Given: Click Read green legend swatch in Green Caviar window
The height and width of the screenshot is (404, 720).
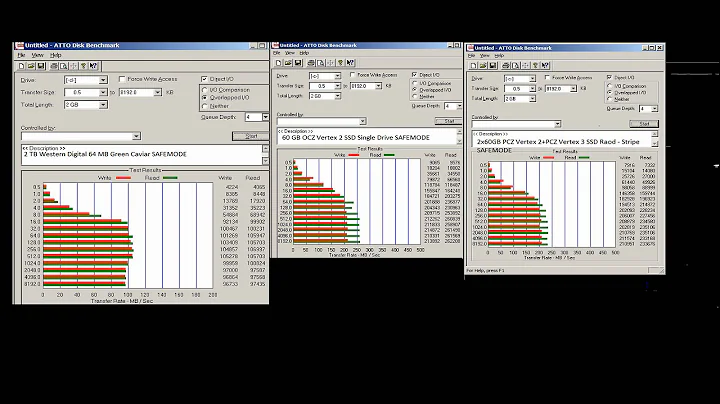Looking at the screenshot, I should click(x=170, y=178).
